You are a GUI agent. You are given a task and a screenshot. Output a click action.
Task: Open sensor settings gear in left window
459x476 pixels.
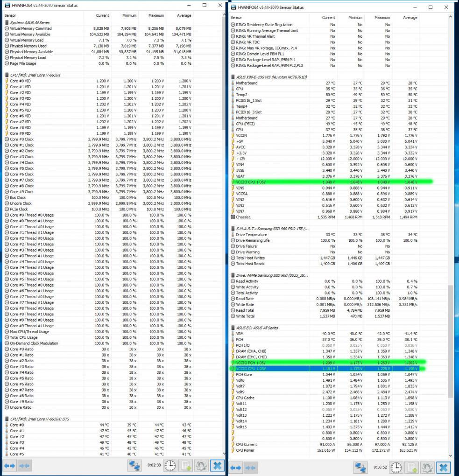tap(201, 465)
